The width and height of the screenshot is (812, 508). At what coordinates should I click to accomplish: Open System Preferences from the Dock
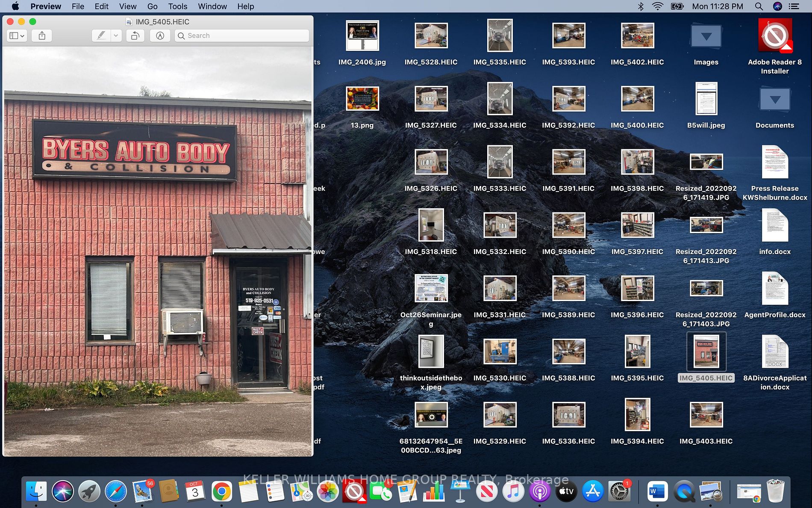[619, 492]
